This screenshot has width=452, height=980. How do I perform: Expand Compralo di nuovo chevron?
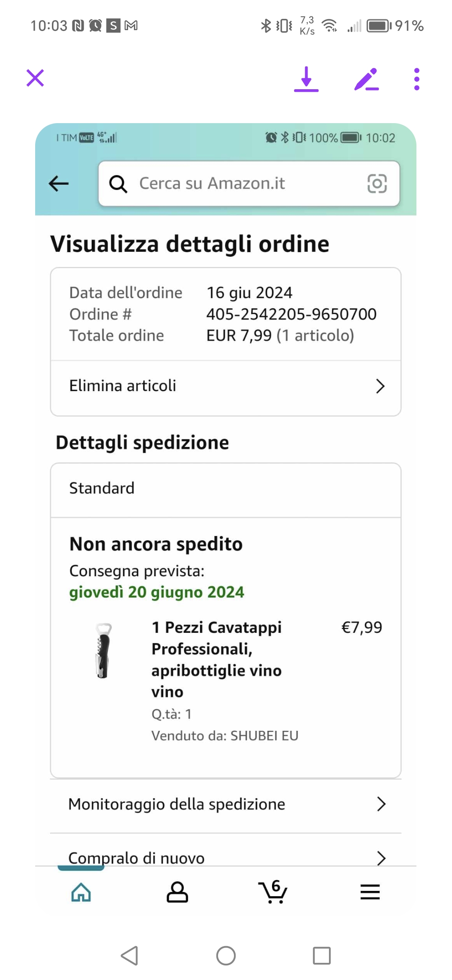381,858
